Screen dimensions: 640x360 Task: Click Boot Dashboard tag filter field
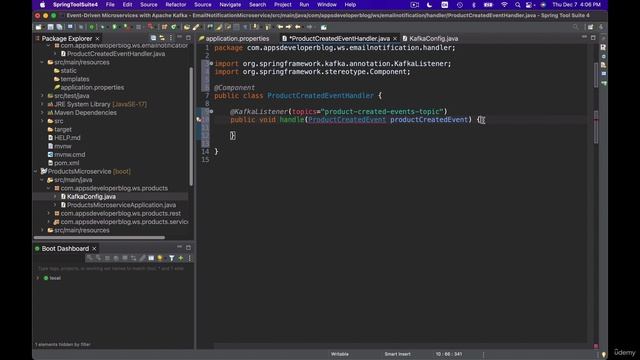point(111,268)
